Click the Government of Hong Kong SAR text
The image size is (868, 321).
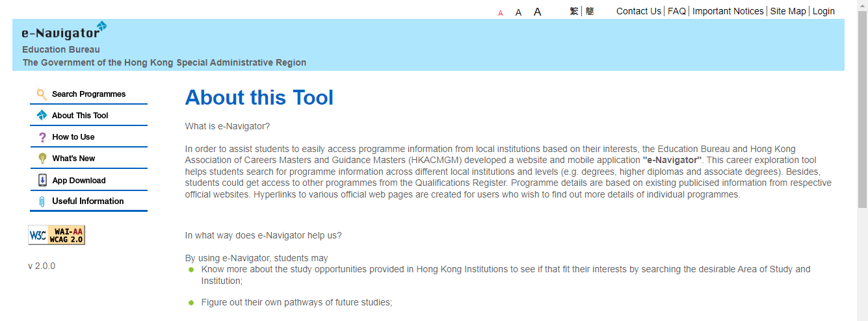click(x=164, y=62)
